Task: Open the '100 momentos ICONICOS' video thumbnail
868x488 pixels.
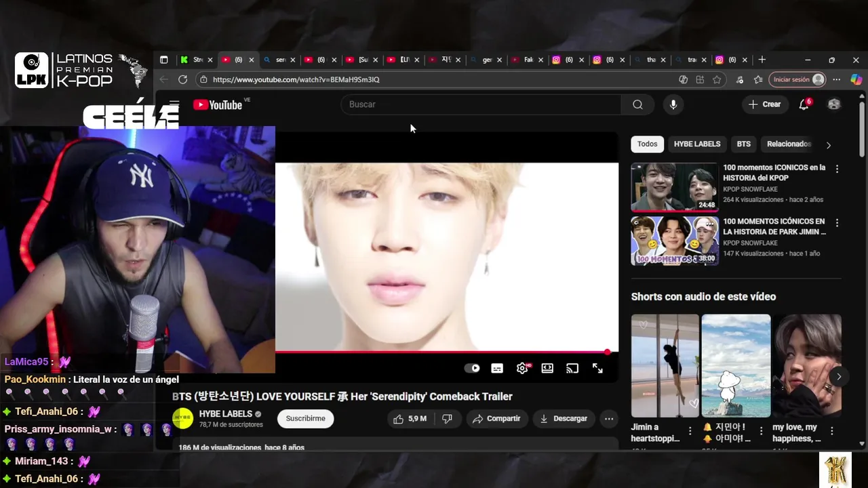Action: (x=674, y=187)
